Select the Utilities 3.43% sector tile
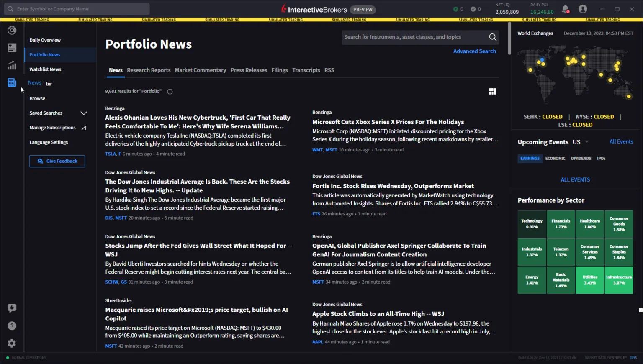This screenshot has width=643, height=364. 590,280
